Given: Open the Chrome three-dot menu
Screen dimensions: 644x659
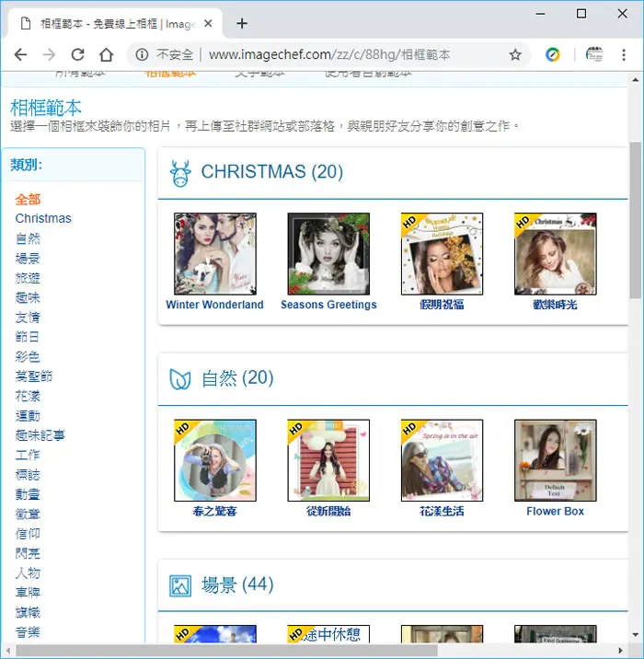Looking at the screenshot, I should 624,54.
